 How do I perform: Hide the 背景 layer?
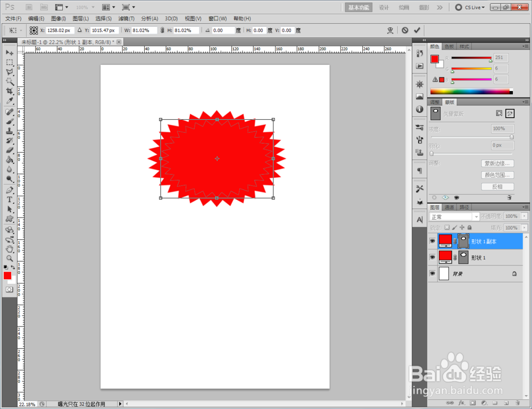(x=432, y=273)
